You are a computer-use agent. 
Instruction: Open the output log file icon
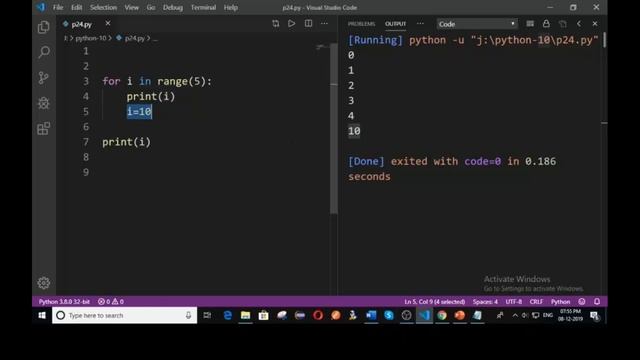[x=562, y=24]
